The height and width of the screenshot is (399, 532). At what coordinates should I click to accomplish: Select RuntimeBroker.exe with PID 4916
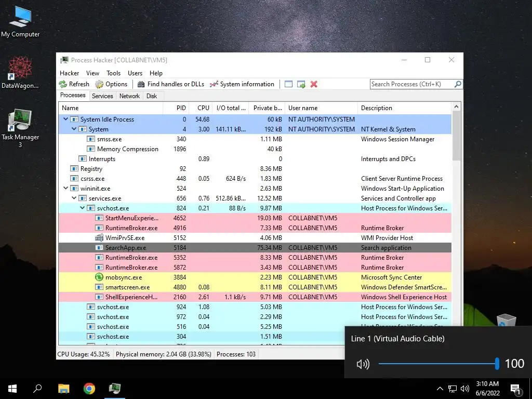tap(255, 228)
